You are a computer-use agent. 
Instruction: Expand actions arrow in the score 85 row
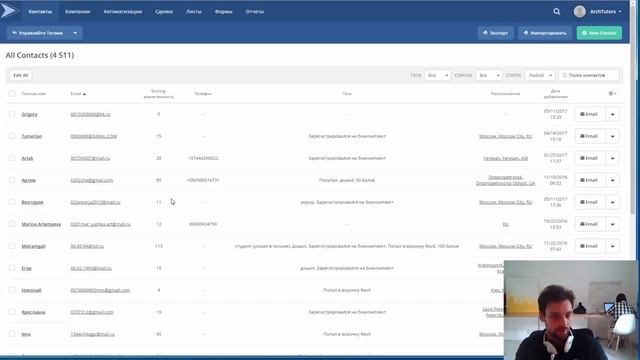coord(612,180)
